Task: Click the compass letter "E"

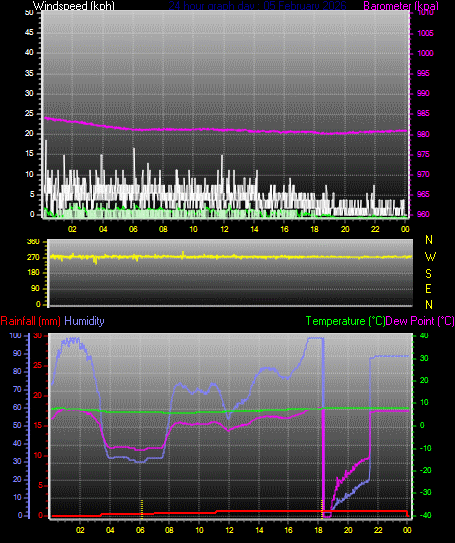Action: point(428,288)
